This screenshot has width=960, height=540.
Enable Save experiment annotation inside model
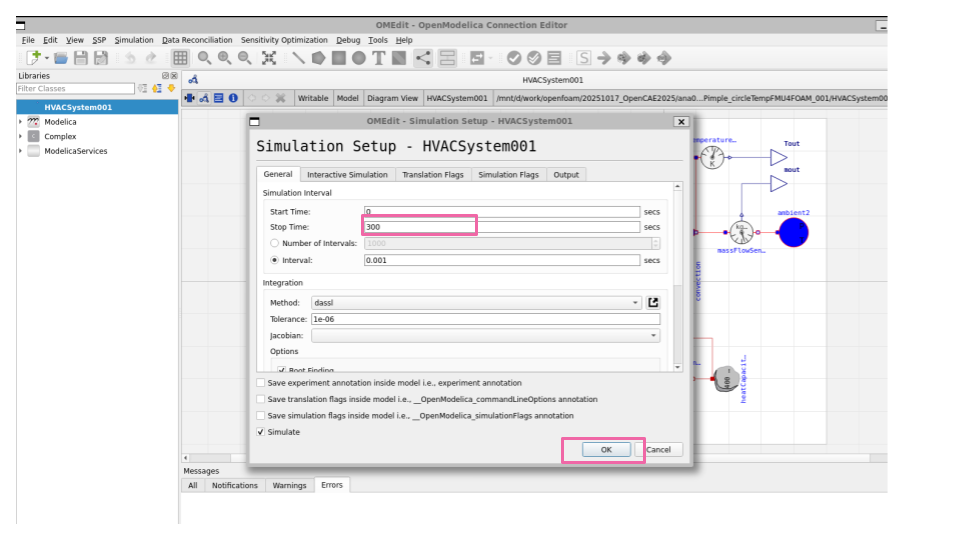pos(262,383)
